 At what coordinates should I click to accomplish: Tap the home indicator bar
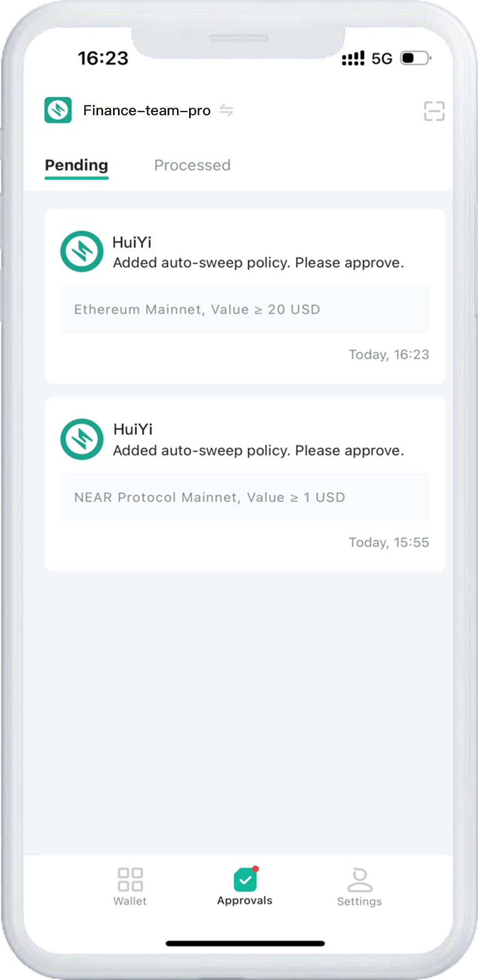[x=245, y=944]
